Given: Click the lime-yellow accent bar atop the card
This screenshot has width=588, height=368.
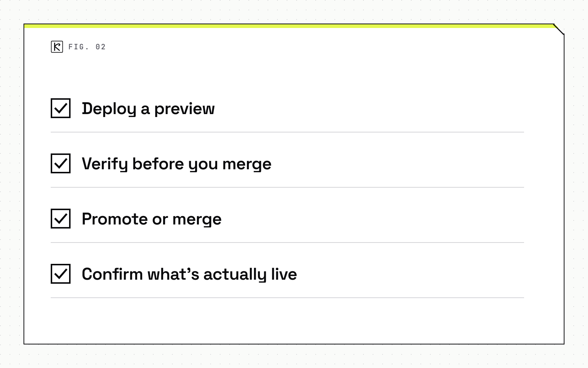Looking at the screenshot, I should (x=289, y=26).
